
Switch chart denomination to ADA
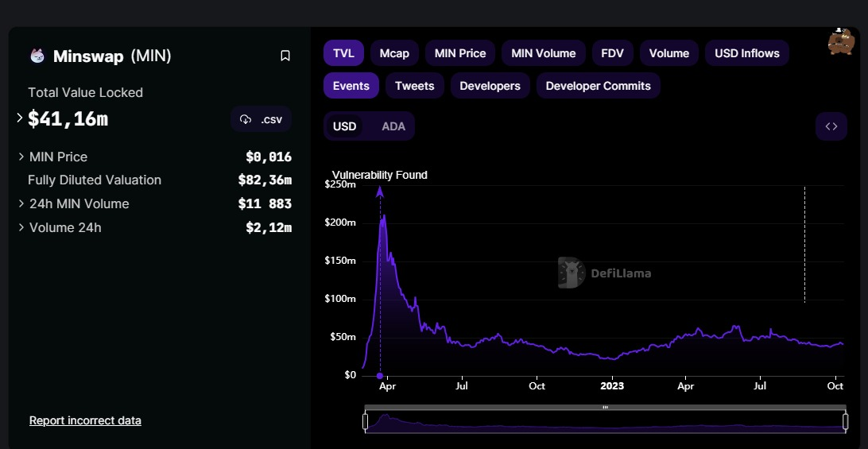click(x=393, y=126)
